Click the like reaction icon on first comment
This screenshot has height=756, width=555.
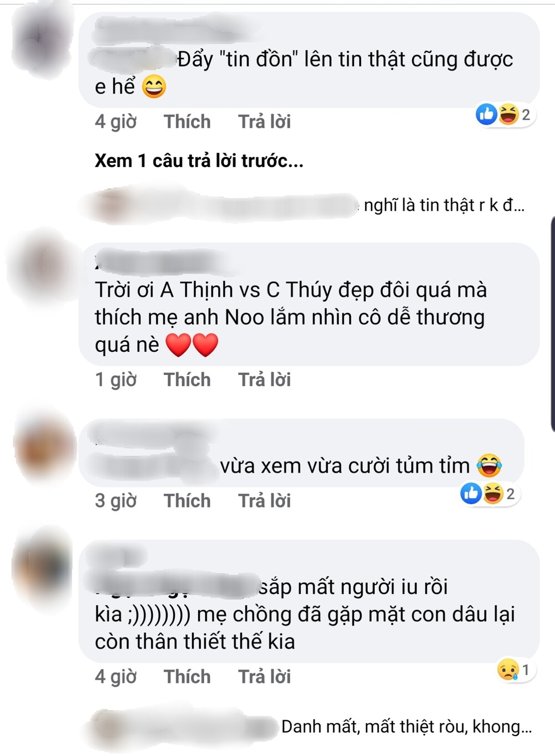pos(487,114)
